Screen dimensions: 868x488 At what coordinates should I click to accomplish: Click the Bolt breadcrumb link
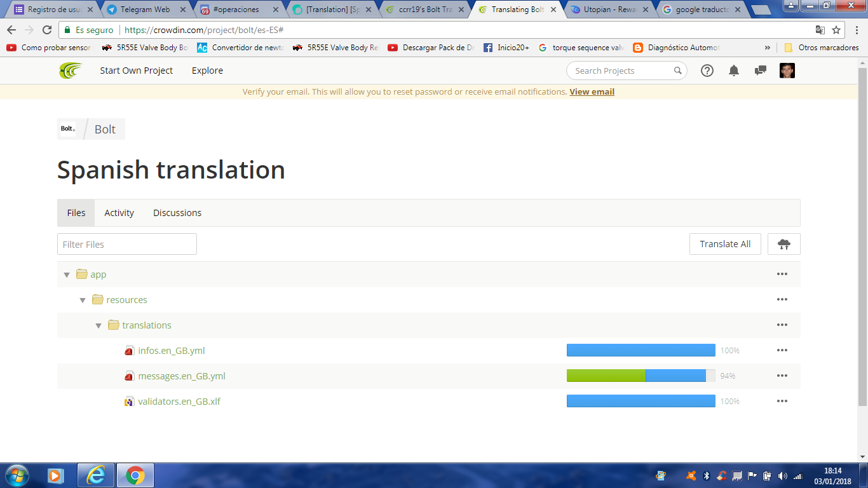[105, 129]
